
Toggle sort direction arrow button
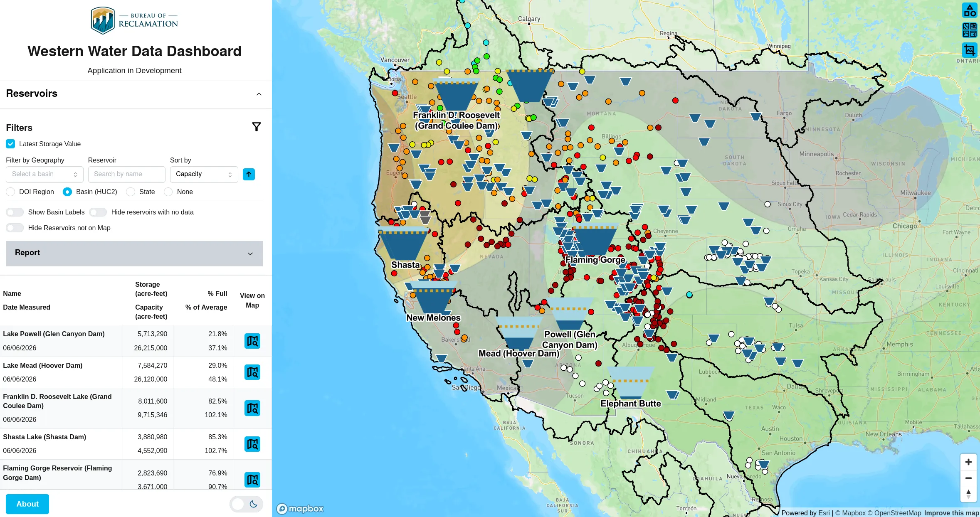[249, 174]
